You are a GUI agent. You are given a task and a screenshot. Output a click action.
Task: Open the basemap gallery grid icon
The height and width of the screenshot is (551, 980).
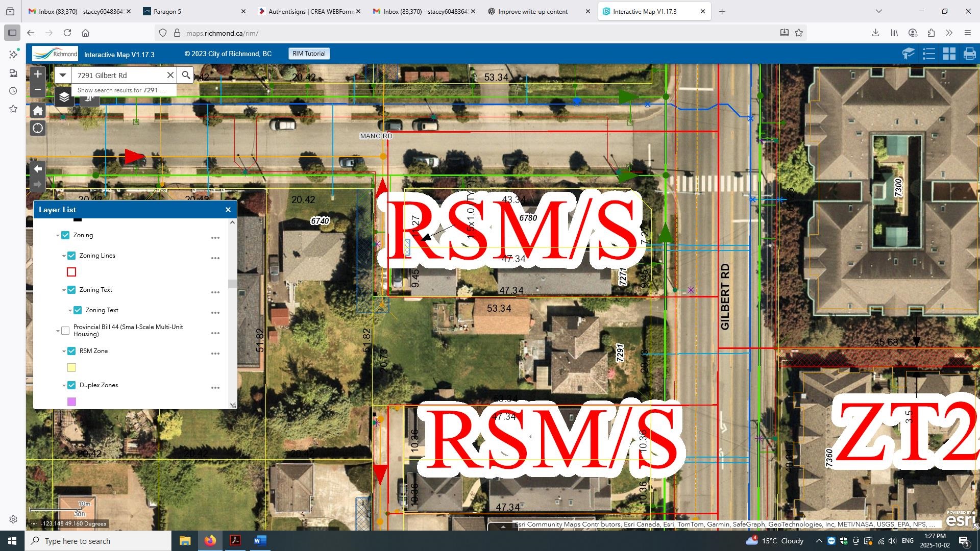click(x=949, y=54)
